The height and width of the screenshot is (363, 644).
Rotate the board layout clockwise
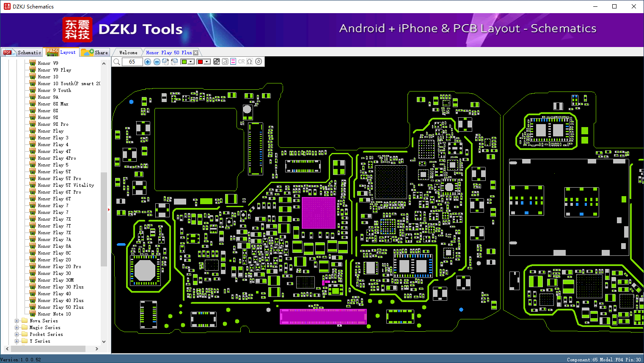(x=165, y=62)
